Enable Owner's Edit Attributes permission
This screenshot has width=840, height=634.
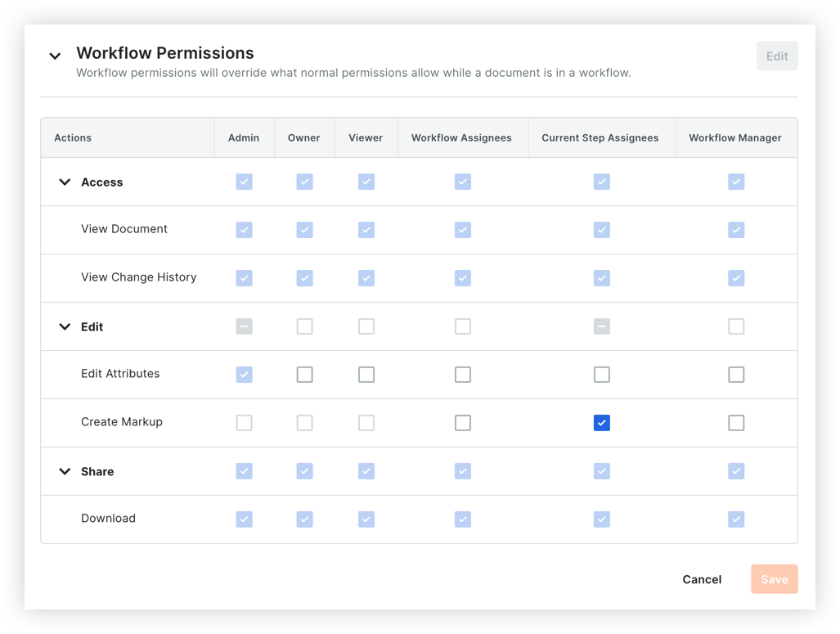point(304,375)
